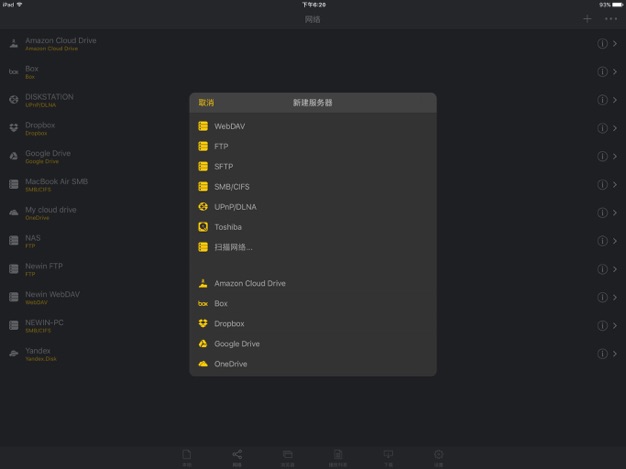Click the SFTP server icon
The image size is (626, 469).
point(203,166)
